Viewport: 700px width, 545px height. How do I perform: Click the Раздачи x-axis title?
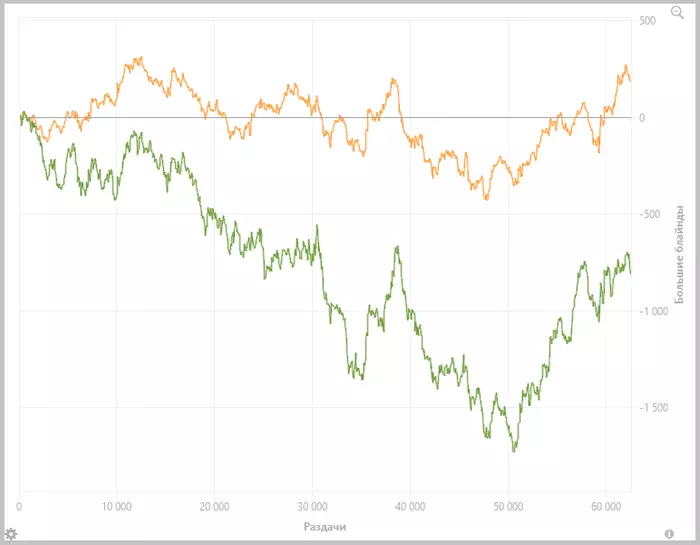pos(325,527)
